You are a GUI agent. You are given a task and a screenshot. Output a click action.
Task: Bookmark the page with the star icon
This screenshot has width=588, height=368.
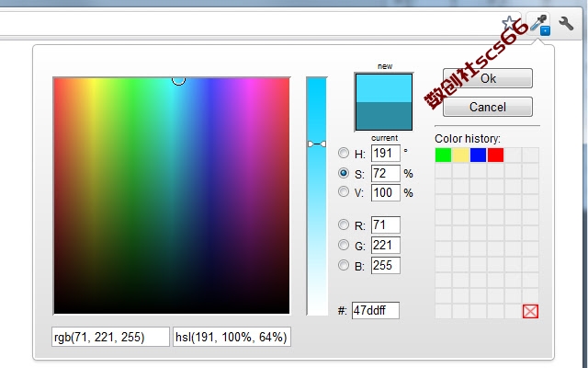[509, 24]
